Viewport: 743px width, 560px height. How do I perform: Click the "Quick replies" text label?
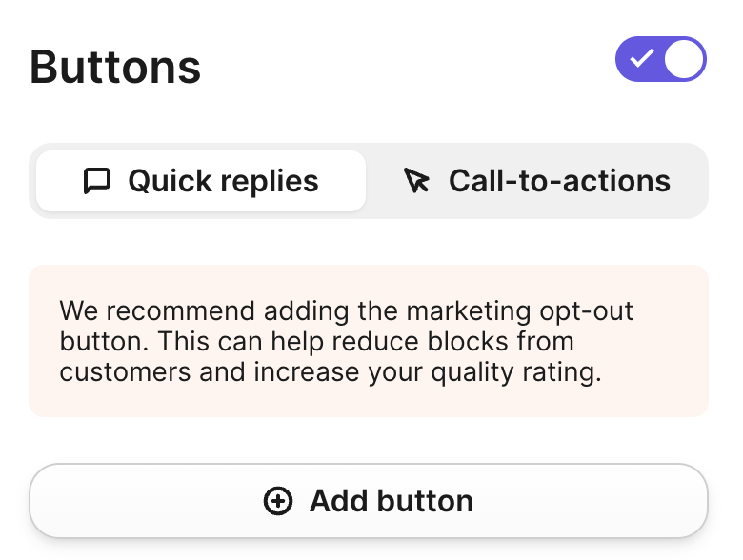(x=223, y=181)
